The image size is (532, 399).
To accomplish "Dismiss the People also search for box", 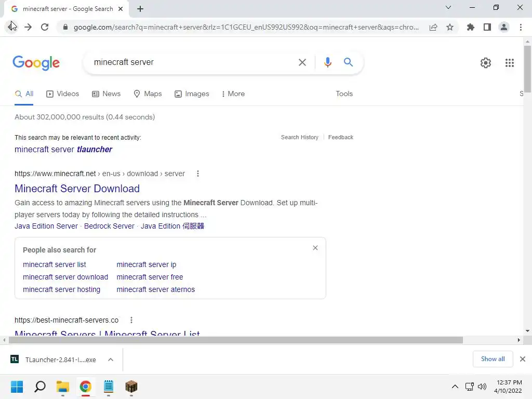I will pyautogui.click(x=315, y=248).
